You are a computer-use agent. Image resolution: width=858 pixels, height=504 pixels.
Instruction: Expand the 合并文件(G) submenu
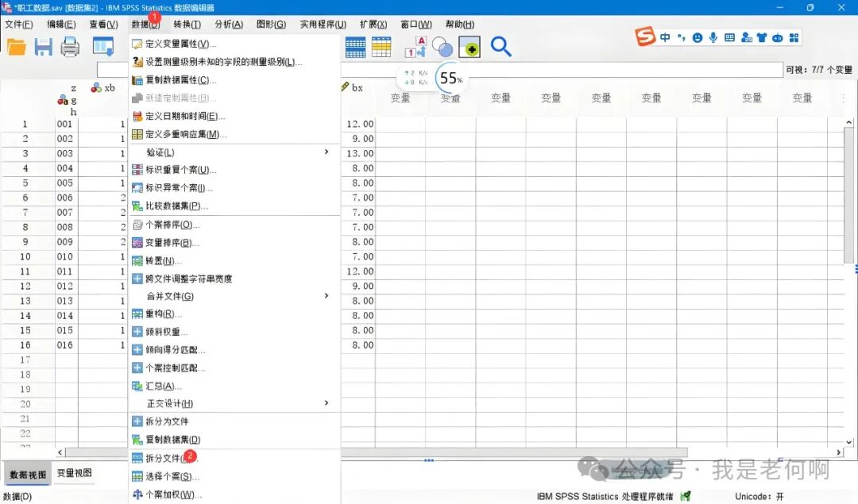coord(234,296)
